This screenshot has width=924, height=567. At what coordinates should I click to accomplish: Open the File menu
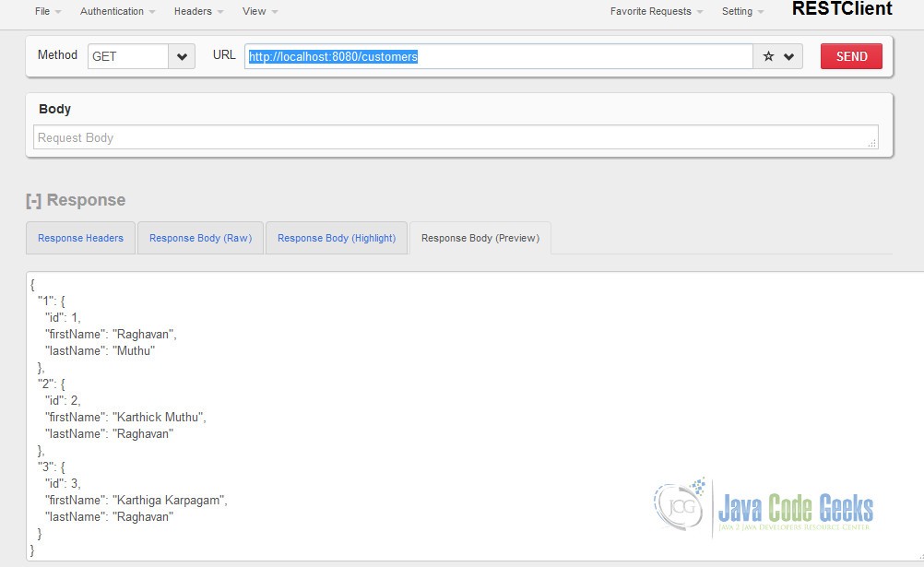[48, 11]
